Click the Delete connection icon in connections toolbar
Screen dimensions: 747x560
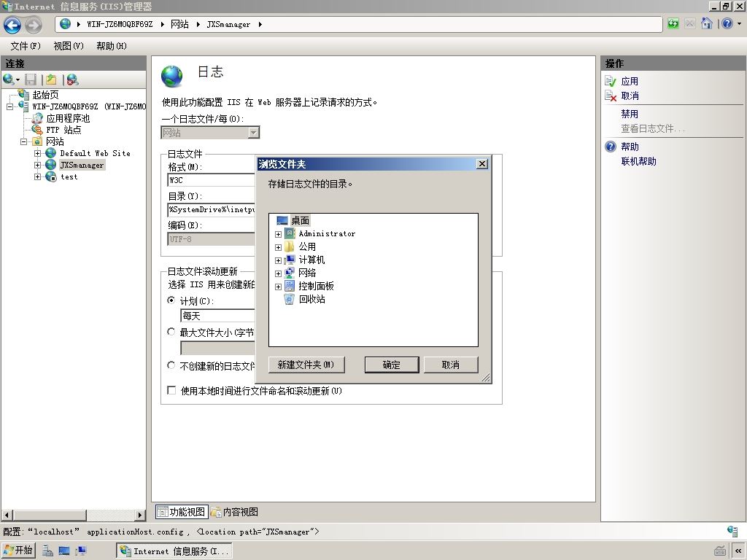tap(72, 79)
